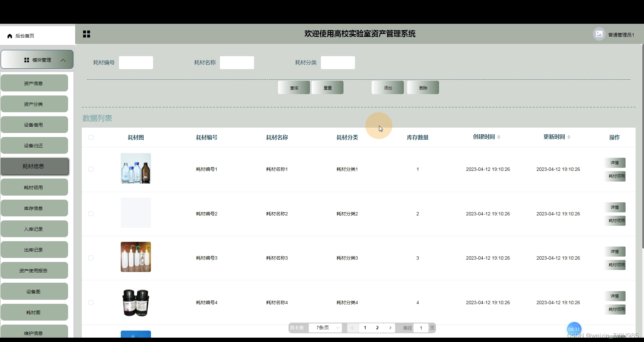Open 资产分类 in sidebar
The width and height of the screenshot is (644, 342).
tap(34, 104)
